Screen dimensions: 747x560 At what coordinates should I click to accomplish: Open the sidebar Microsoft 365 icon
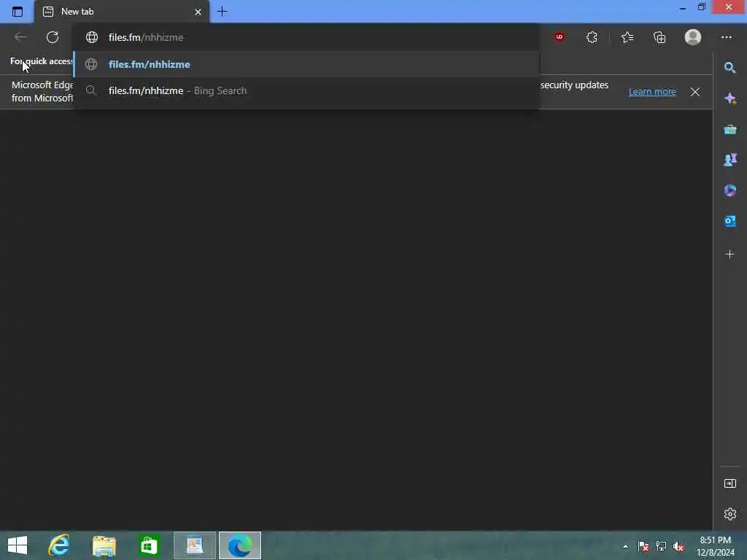pyautogui.click(x=729, y=190)
